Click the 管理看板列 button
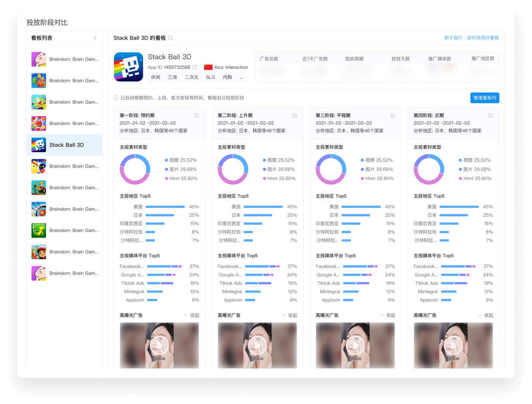Image resolution: width=532 pixels, height=404 pixels. pyautogui.click(x=484, y=98)
